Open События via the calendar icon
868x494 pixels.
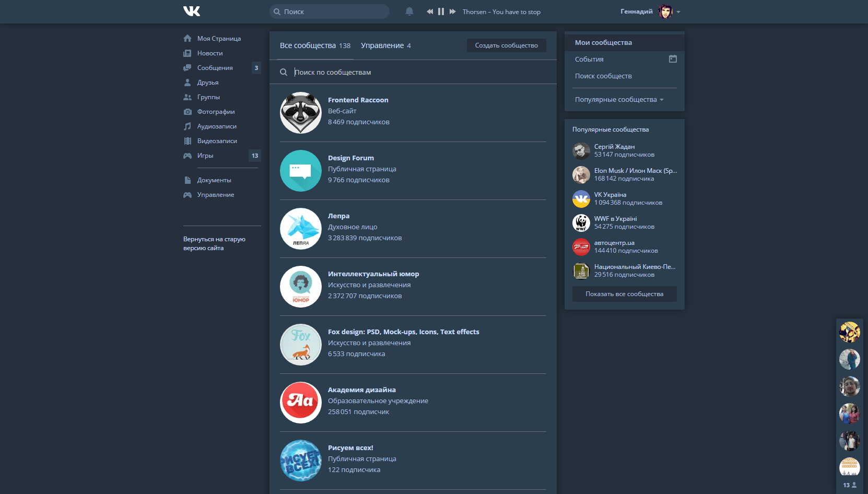click(673, 59)
